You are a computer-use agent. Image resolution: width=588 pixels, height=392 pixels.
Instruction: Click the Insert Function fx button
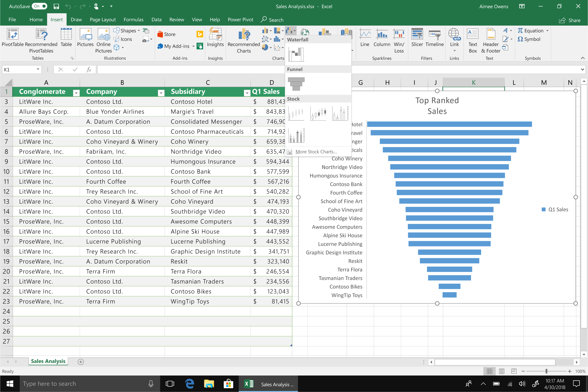(x=88, y=70)
